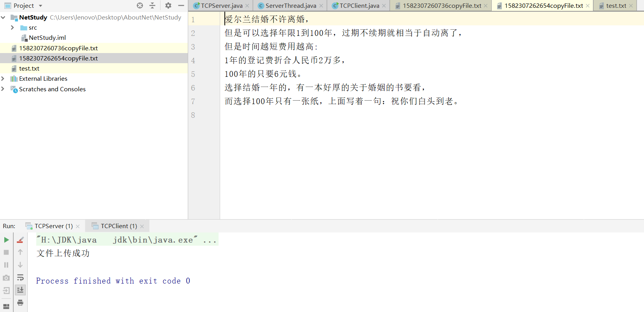Toggle Scroll to End in console
The image size is (644, 312).
click(x=20, y=290)
